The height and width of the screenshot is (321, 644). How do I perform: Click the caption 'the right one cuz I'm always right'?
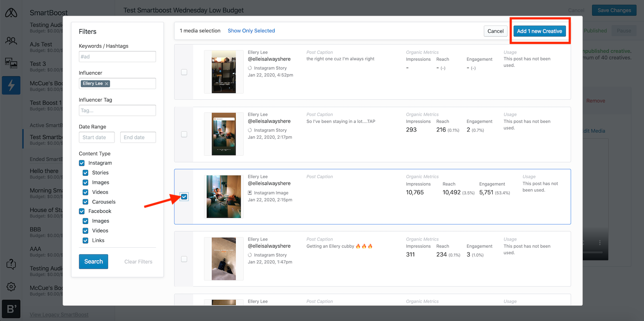[340, 59]
